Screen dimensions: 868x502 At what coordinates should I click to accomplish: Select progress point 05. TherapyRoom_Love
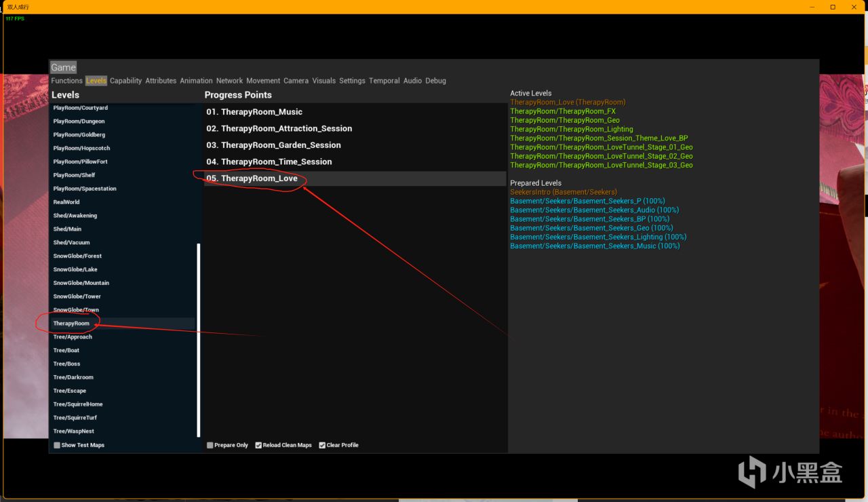(x=355, y=178)
